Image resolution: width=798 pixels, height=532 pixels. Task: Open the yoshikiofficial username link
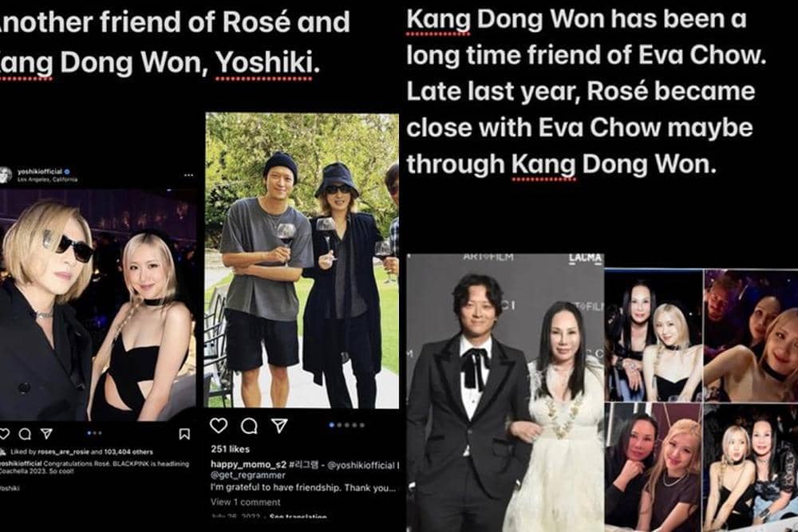point(40,171)
